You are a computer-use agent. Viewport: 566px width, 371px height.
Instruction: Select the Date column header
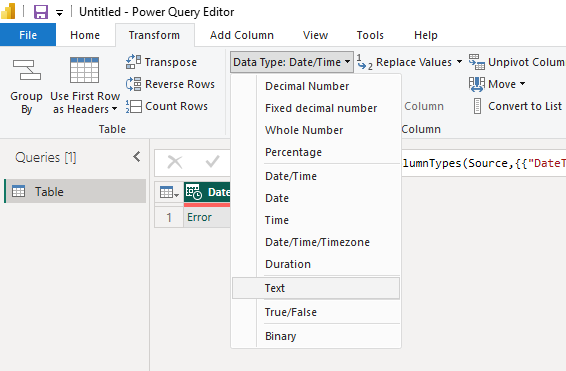coord(207,192)
